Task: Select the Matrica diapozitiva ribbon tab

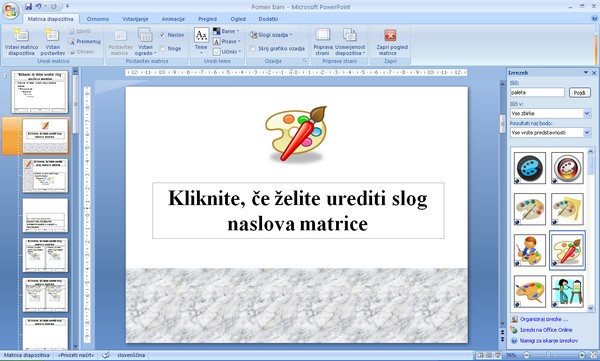Action: (x=51, y=19)
